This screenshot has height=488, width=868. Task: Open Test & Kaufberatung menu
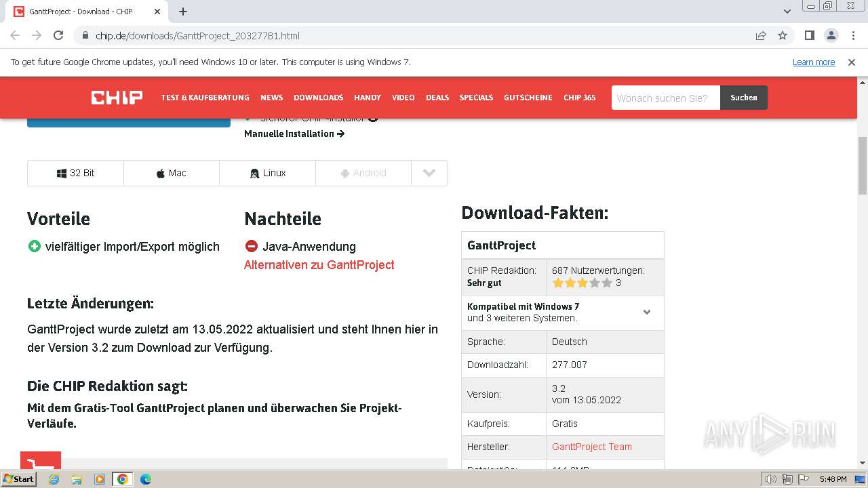(x=205, y=98)
